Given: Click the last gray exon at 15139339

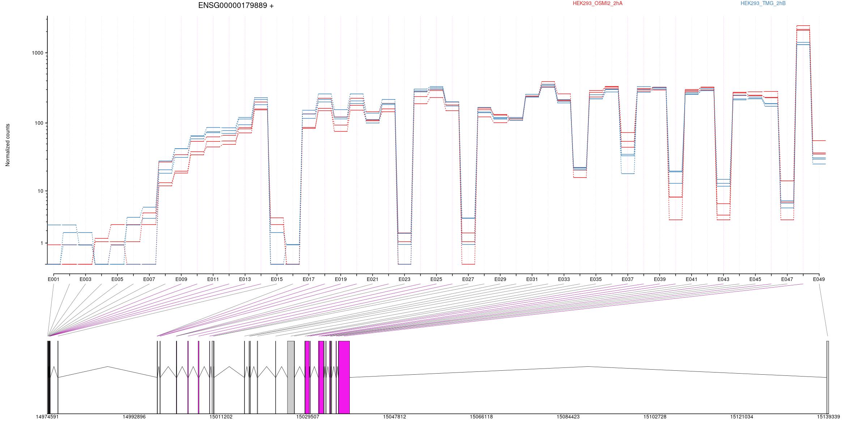Looking at the screenshot, I should click(827, 377).
